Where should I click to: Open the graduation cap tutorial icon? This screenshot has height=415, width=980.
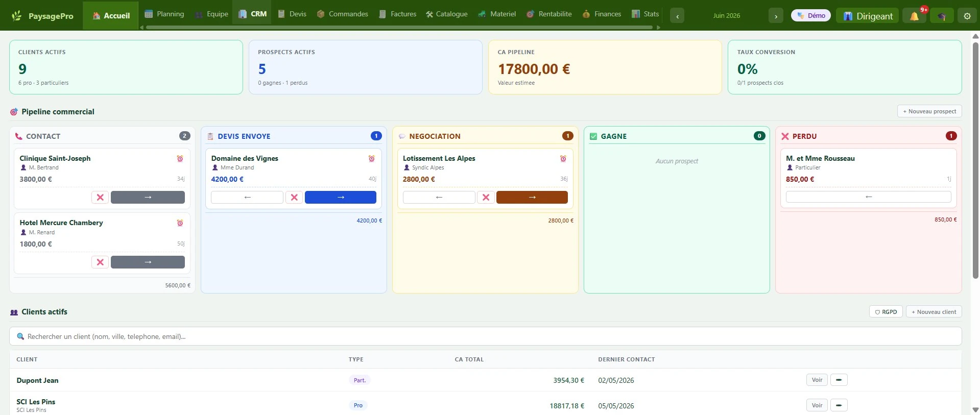[941, 16]
